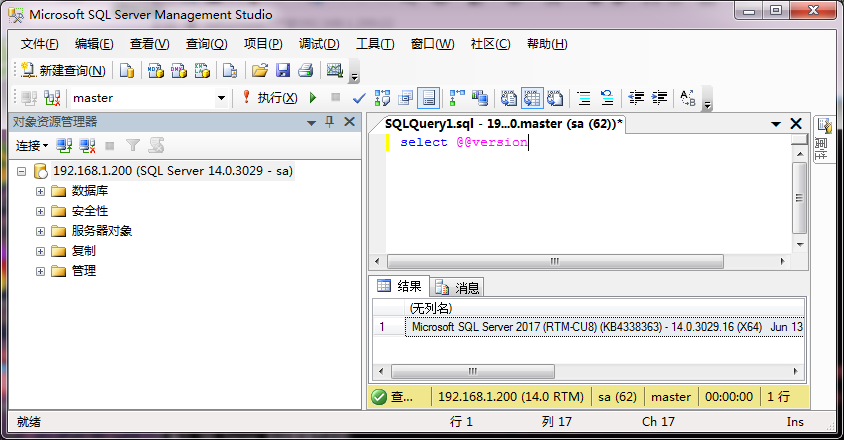
Task: Click the query editor vertical scrollbar
Action: (x=800, y=199)
